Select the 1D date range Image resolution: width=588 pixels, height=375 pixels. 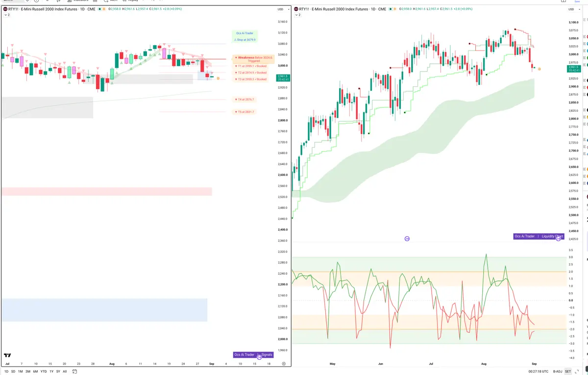click(5, 372)
